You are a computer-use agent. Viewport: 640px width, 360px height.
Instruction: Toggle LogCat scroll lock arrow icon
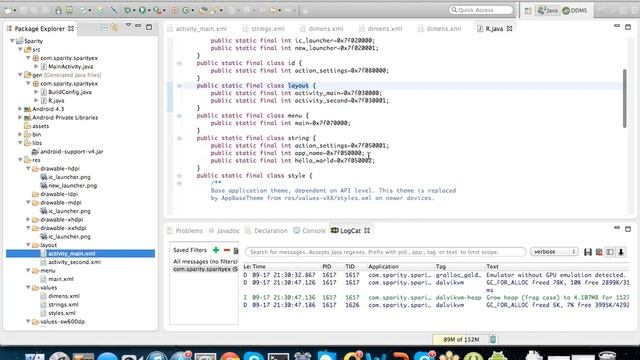pos(621,252)
